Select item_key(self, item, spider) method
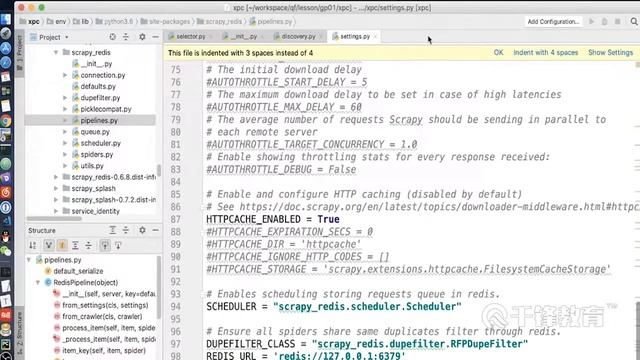 (104, 351)
